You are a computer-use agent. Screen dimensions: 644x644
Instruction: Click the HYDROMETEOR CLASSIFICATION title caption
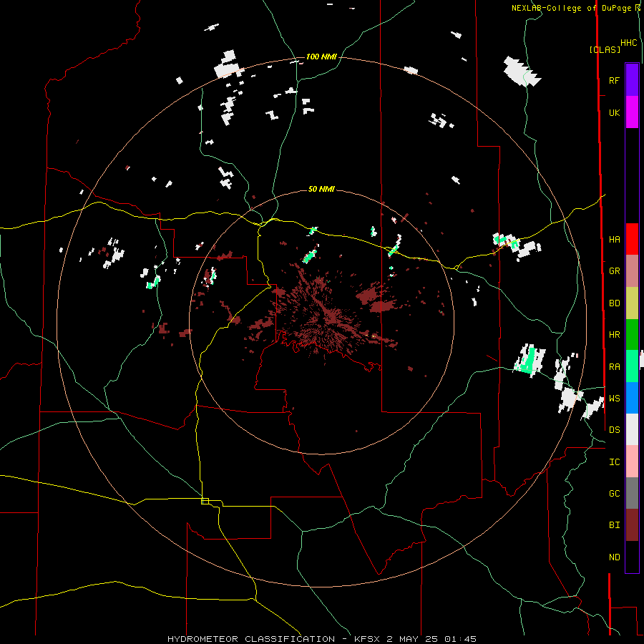point(251,639)
